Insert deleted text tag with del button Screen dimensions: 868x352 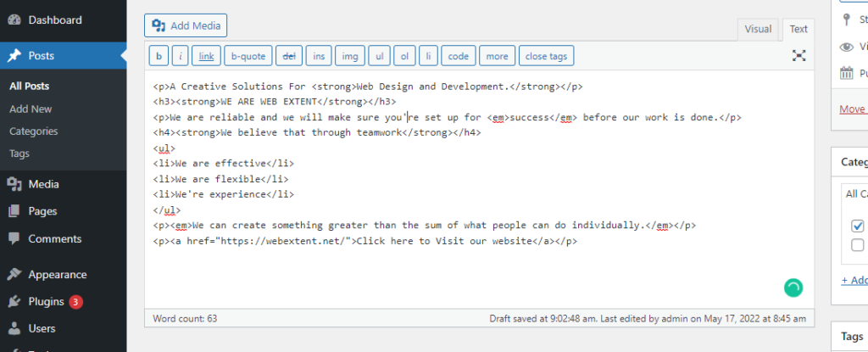click(289, 56)
